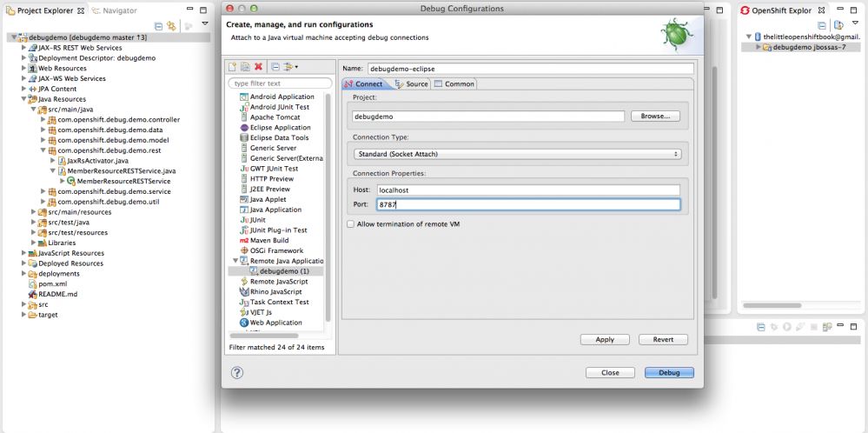The height and width of the screenshot is (433, 868).
Task: Expand JAX-RS REST Web Services node
Action: pyautogui.click(x=23, y=48)
